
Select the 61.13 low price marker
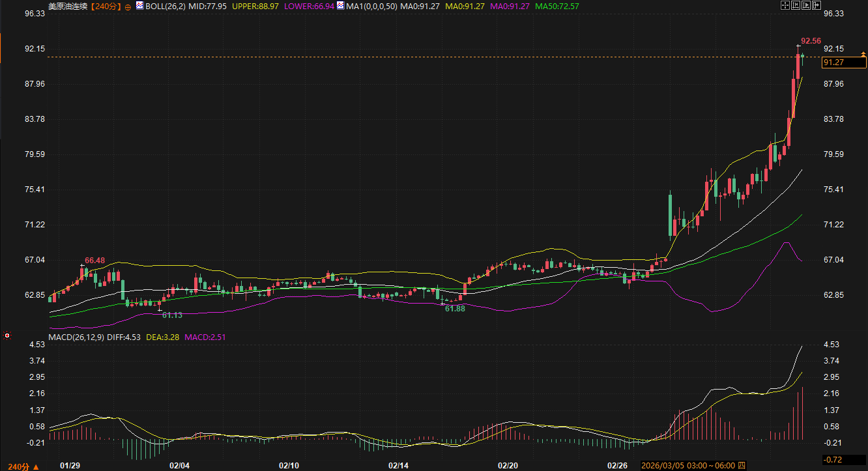pos(172,315)
